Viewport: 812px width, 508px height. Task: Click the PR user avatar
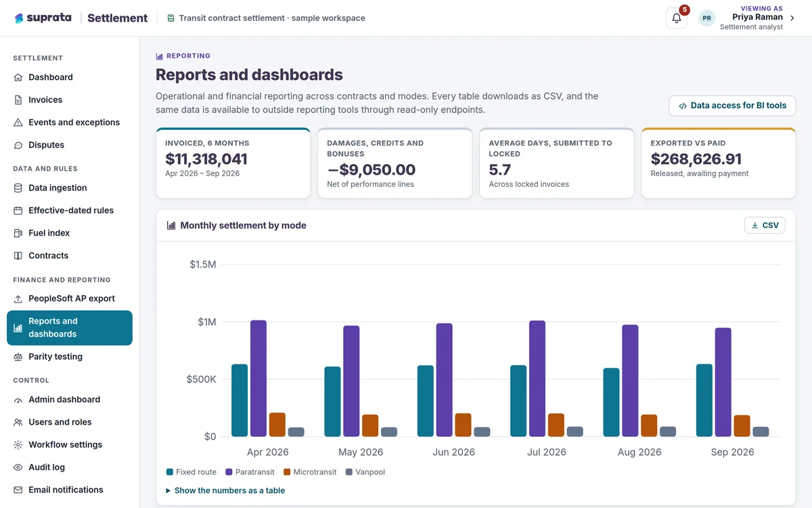[707, 18]
